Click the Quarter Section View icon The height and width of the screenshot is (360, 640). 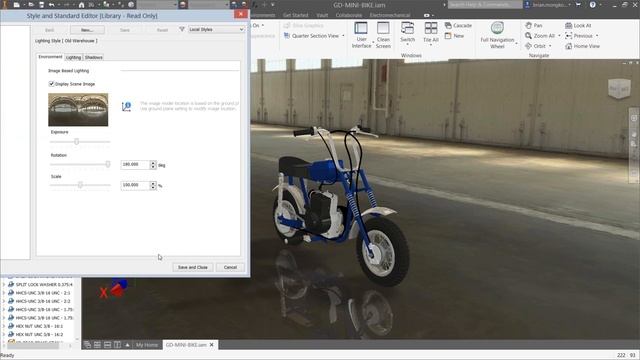point(287,36)
